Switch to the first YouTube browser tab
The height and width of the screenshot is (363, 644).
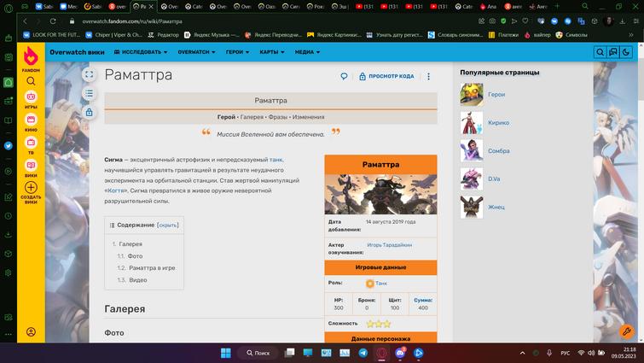pyautogui.click(x=365, y=6)
